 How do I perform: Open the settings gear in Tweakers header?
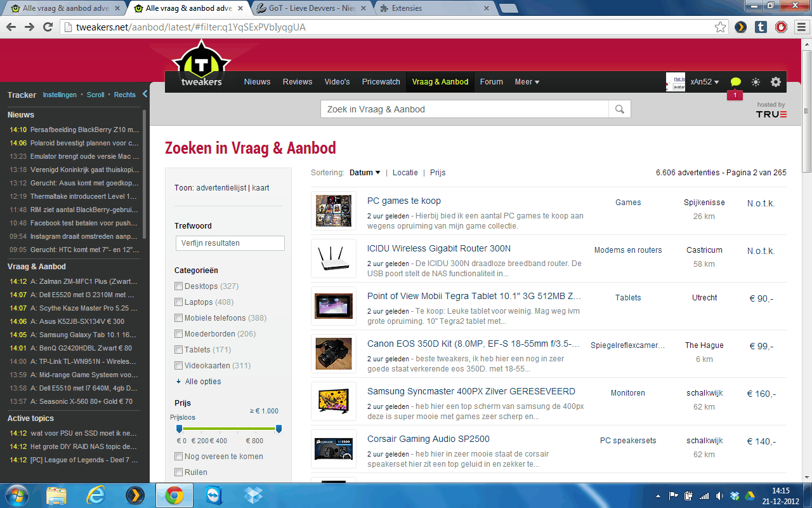pos(776,82)
